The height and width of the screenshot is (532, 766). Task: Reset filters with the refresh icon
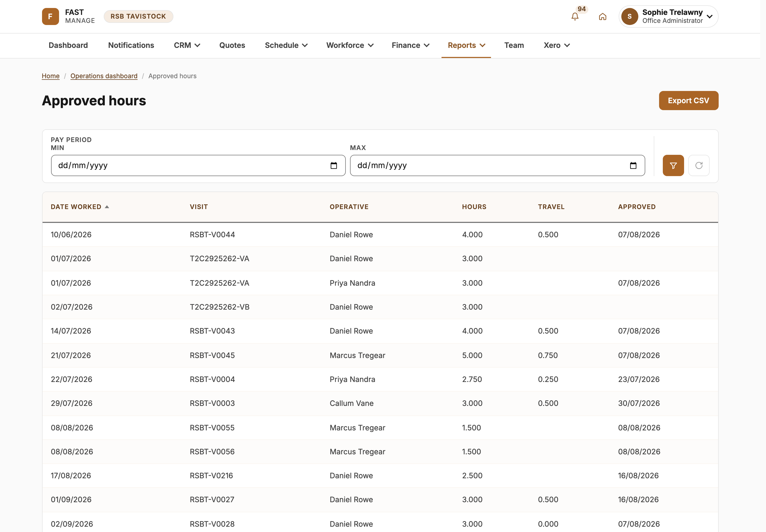(x=699, y=165)
